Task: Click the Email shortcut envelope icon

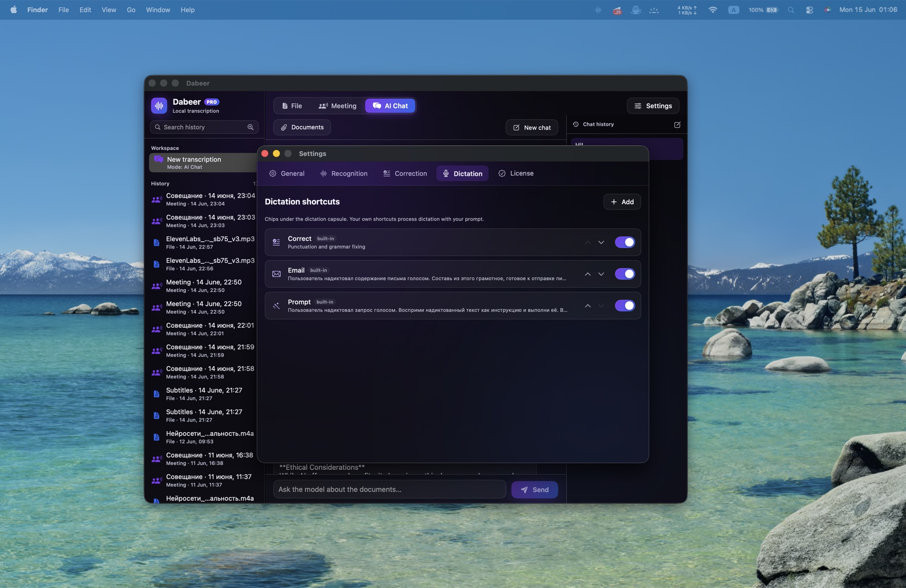Action: tap(276, 274)
